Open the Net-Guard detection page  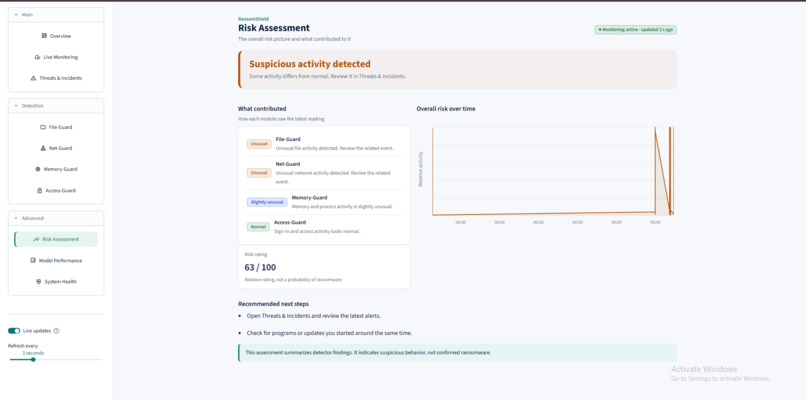[x=56, y=148]
